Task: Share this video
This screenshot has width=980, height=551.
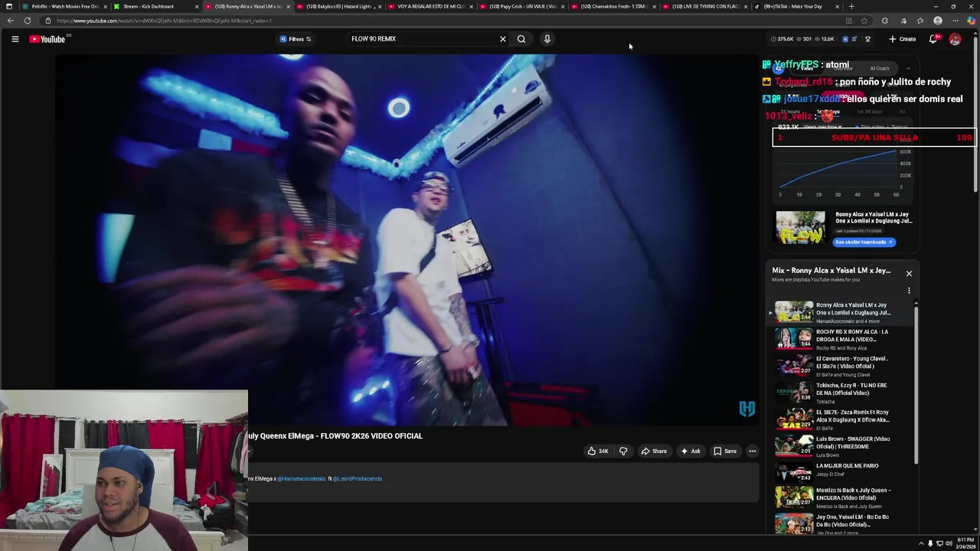Action: tap(653, 452)
